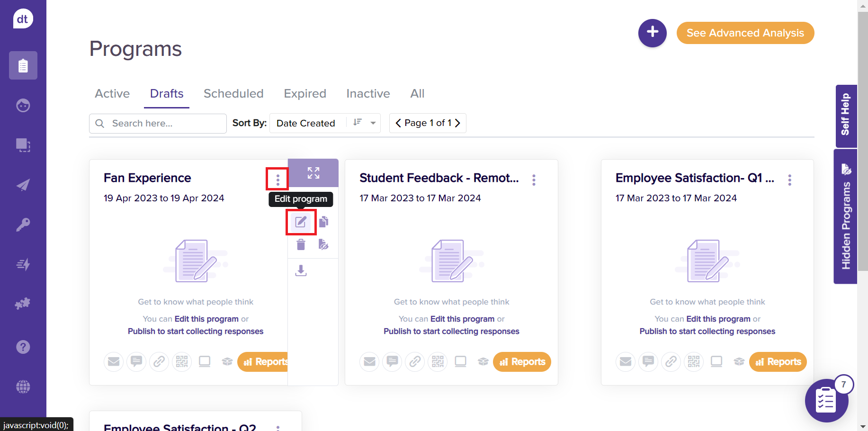The width and height of the screenshot is (868, 431).
Task: Switch to the Scheduled tab
Action: coord(233,94)
